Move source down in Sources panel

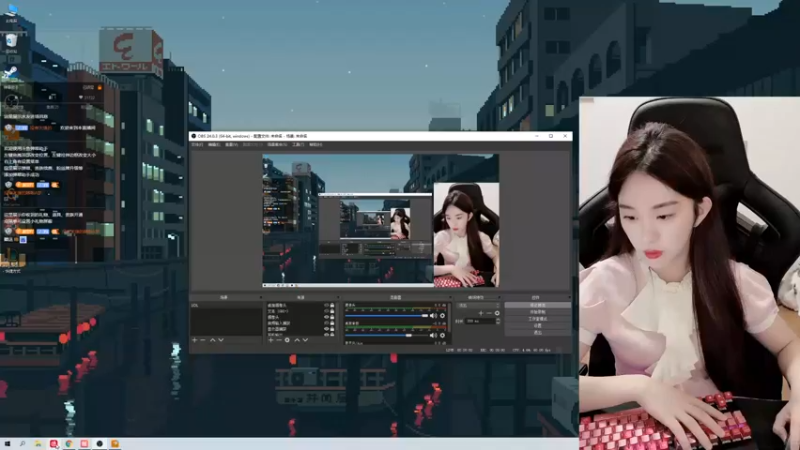[306, 340]
